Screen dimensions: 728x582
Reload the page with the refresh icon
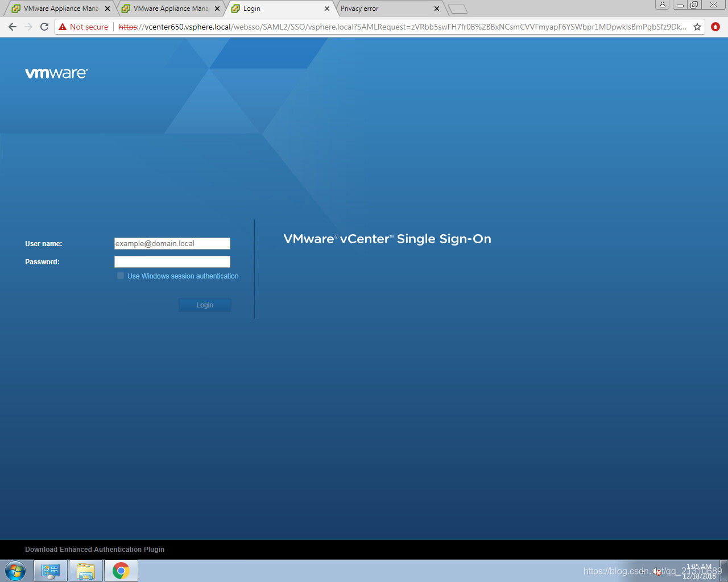(44, 27)
